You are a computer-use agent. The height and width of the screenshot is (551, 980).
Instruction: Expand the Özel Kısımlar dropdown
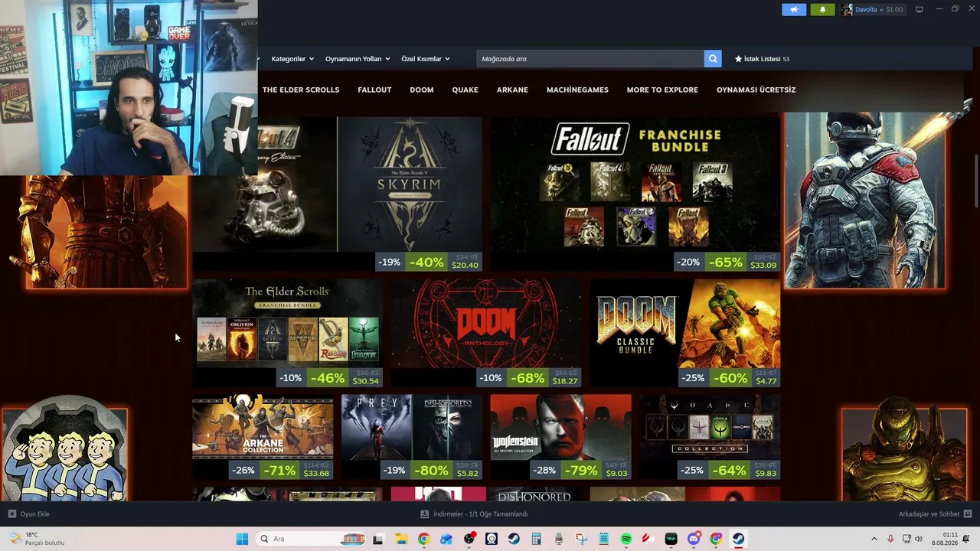pos(426,59)
